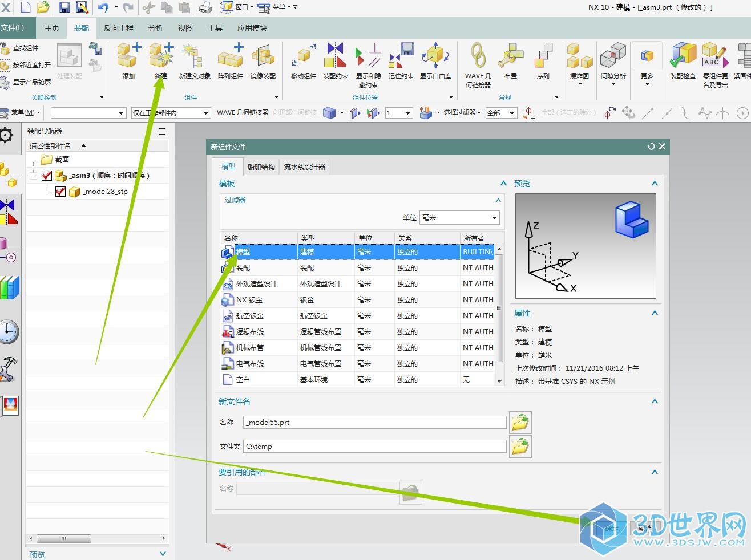
Task: Select the Shape Studio (外观造型设计) template
Action: pos(358,283)
